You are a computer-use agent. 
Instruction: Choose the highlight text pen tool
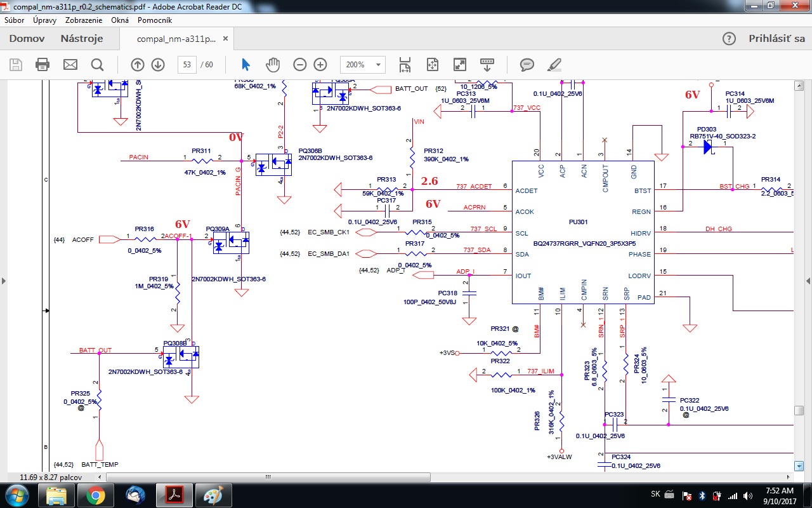(554, 64)
